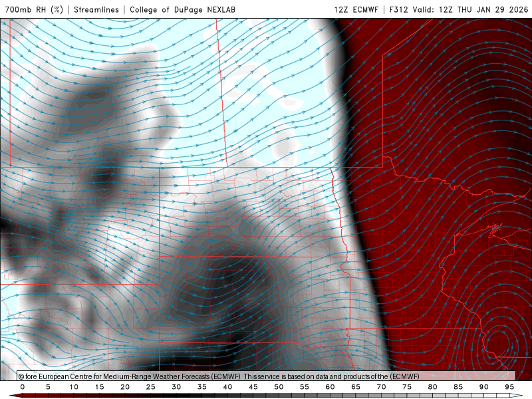Click the "35" colorbar scale label
532x399 pixels.
pyautogui.click(x=202, y=387)
